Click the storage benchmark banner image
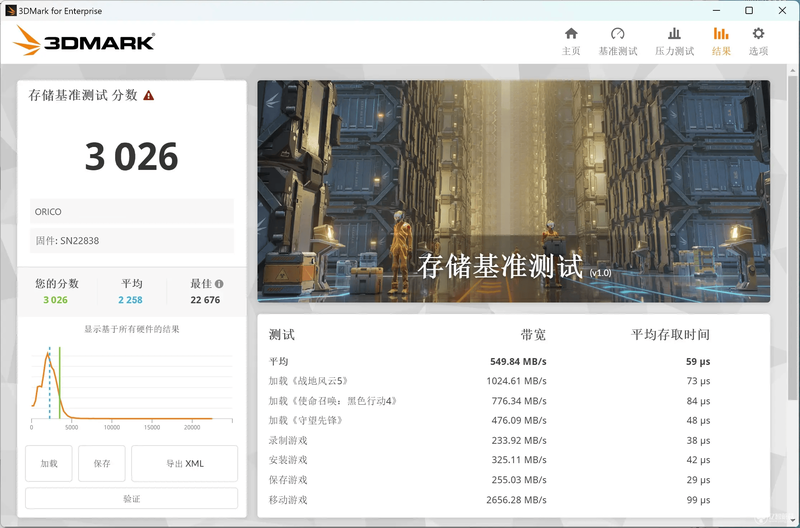This screenshot has height=528, width=800. coord(514,191)
